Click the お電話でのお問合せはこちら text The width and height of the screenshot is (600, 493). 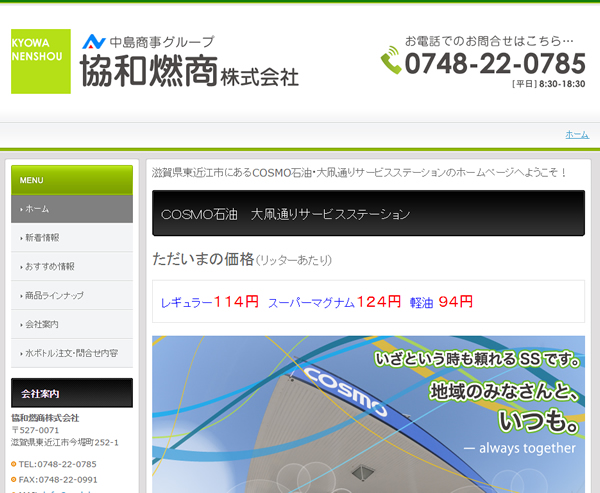(489, 41)
